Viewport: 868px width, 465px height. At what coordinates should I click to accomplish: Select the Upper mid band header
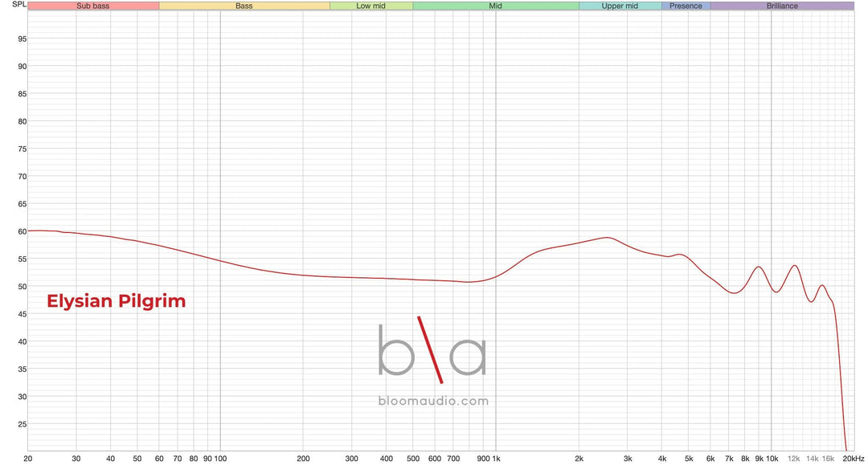coord(620,6)
